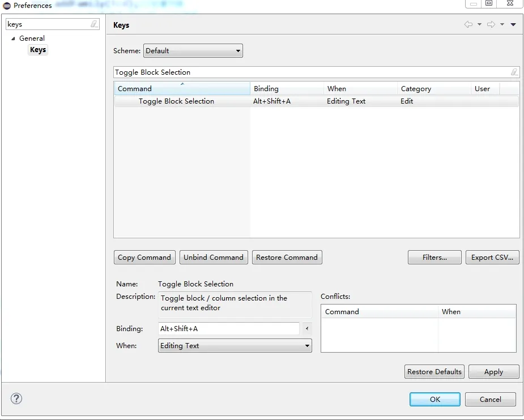Apply the key binding changes
This screenshot has height=420, width=524.
tap(493, 371)
